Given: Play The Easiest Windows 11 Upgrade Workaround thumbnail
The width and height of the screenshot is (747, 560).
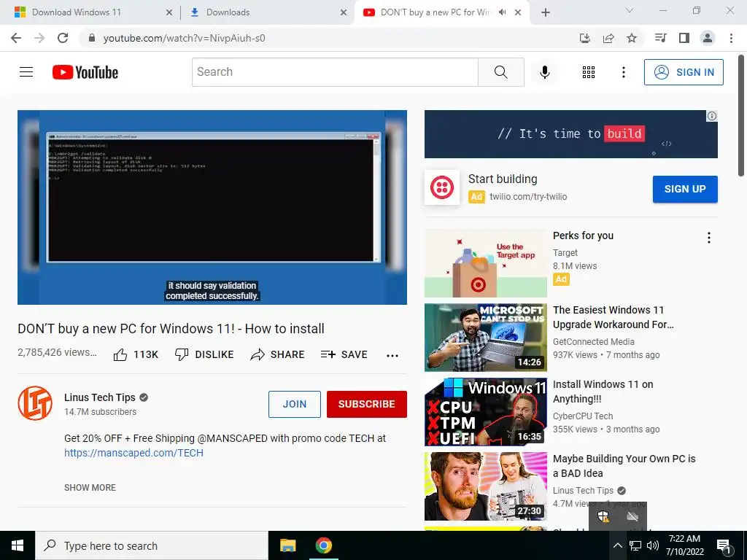Looking at the screenshot, I should coord(485,338).
